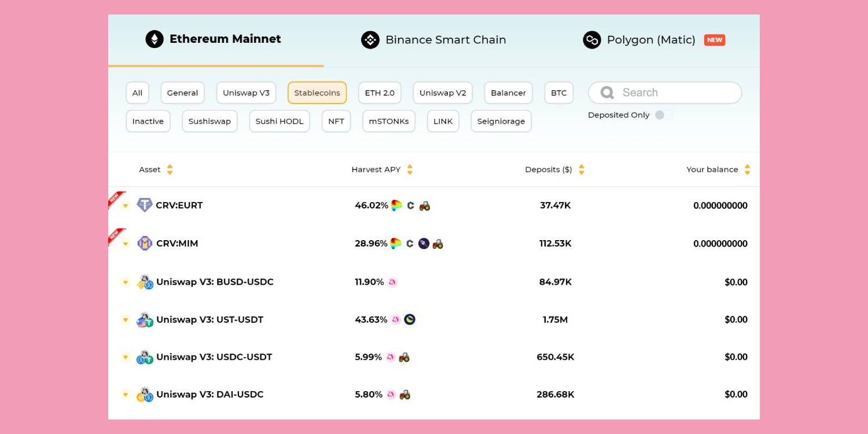The image size is (868, 434).
Task: Filter by BTC
Action: tap(559, 93)
